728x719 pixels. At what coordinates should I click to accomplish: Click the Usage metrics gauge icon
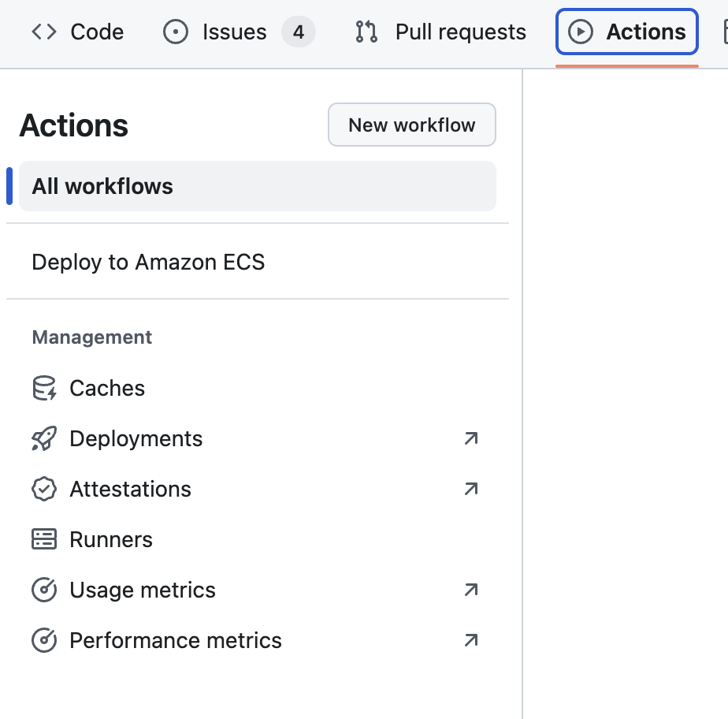[44, 590]
